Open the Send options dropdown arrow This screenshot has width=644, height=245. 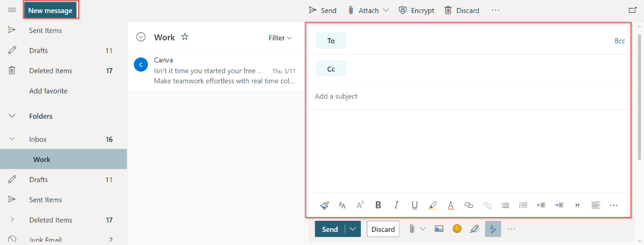[353, 229]
